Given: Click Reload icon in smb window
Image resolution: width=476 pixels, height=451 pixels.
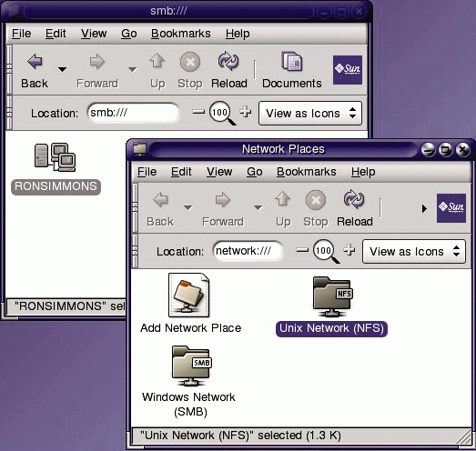Looking at the screenshot, I should coord(228,61).
